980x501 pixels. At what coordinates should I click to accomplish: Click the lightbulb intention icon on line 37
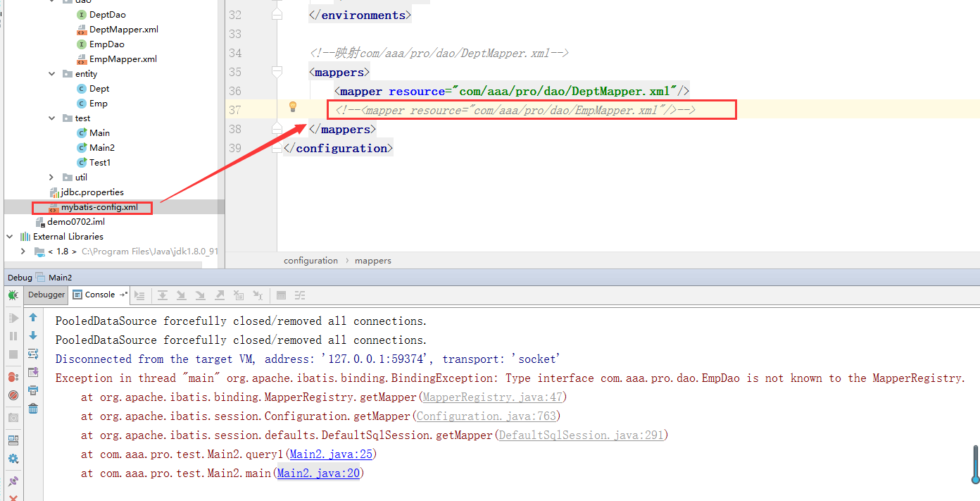coord(293,106)
